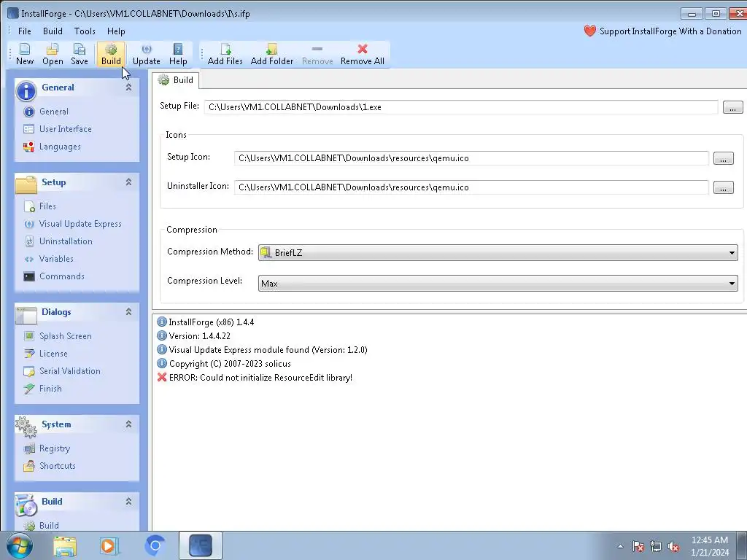
Task: Select the Build tab above Setup File
Action: 176,80
